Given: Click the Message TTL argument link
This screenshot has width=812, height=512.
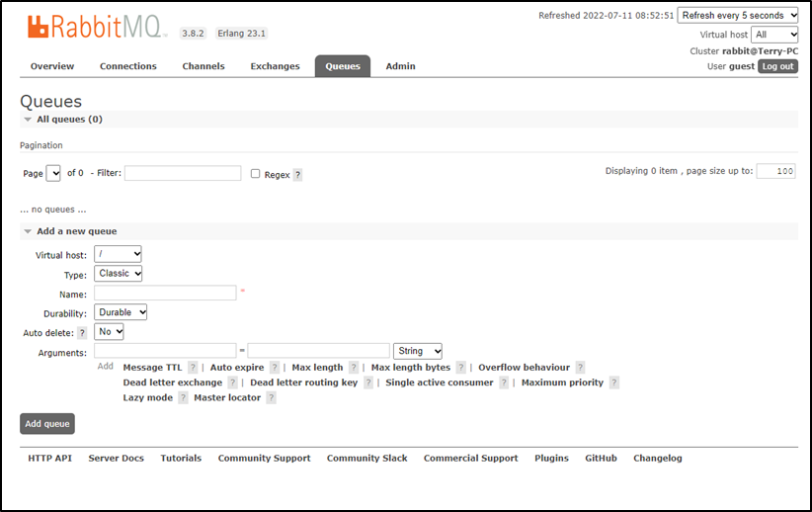Looking at the screenshot, I should [x=152, y=368].
